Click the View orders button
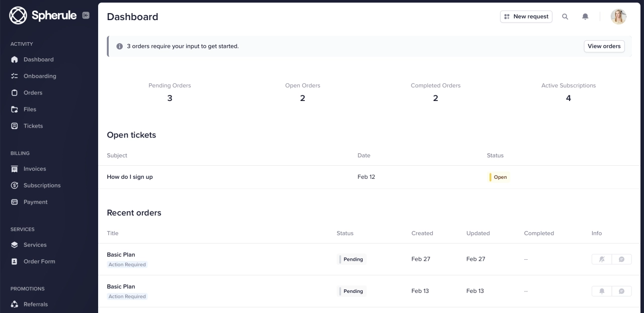Image resolution: width=644 pixels, height=313 pixels. point(604,46)
